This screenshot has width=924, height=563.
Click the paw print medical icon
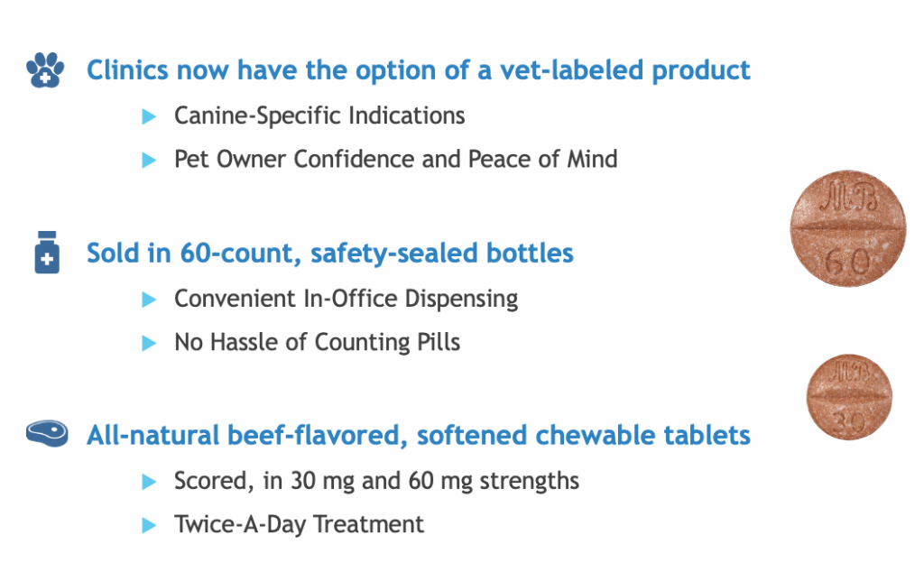pos(45,70)
